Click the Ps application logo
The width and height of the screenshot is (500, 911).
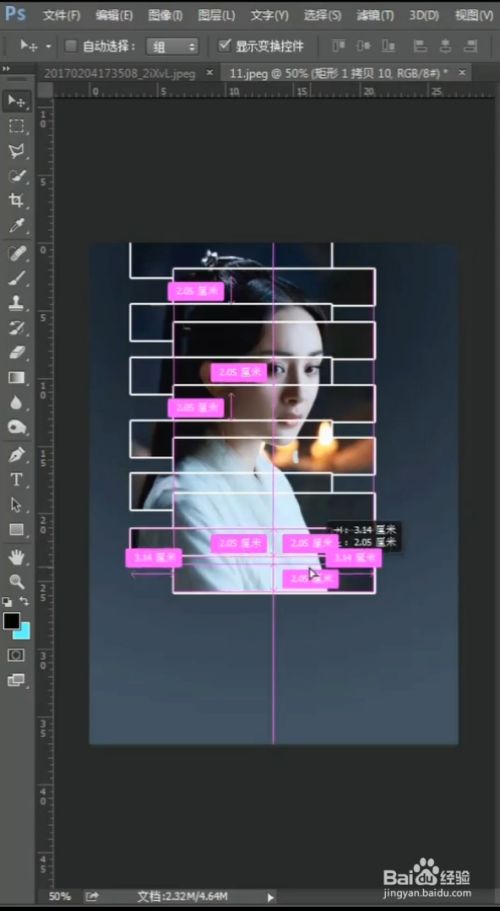click(x=15, y=14)
